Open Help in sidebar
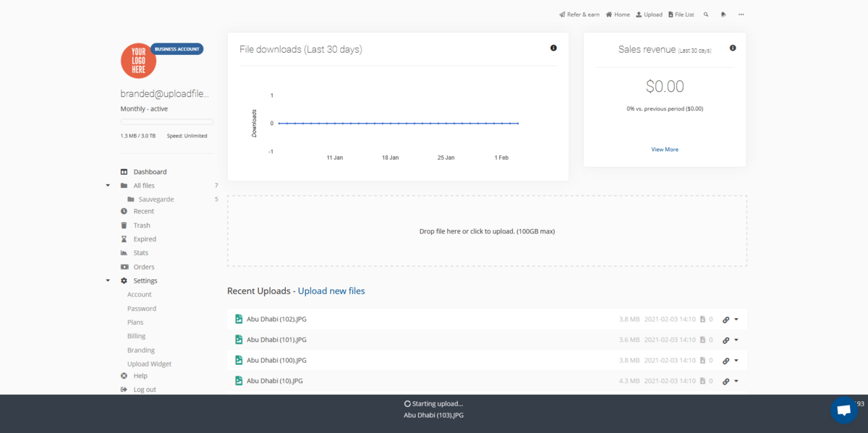 pos(140,376)
